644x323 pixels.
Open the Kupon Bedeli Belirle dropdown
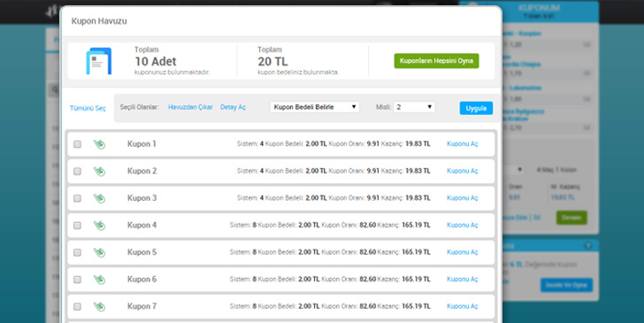(315, 107)
